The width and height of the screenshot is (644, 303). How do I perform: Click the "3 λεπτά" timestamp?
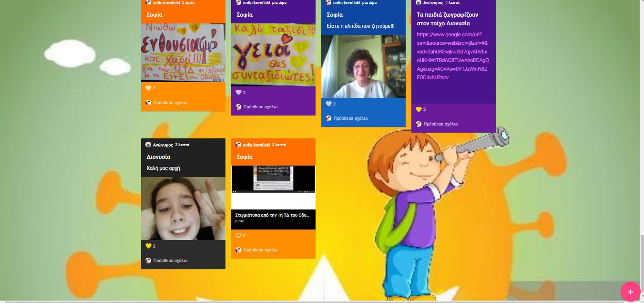click(279, 145)
